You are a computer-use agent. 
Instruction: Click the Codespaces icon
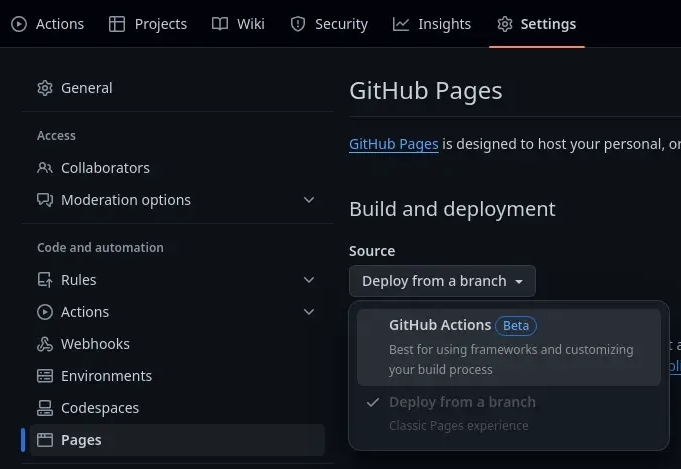click(x=45, y=408)
